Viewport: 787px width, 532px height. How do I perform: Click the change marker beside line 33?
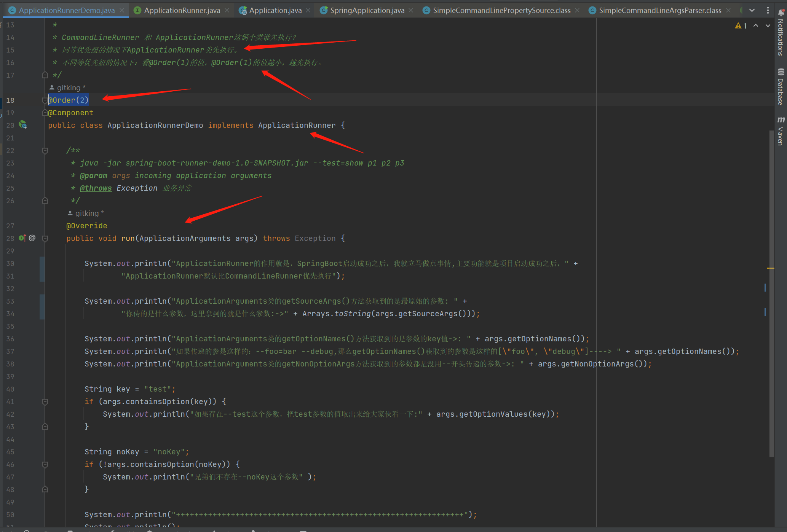(x=42, y=307)
